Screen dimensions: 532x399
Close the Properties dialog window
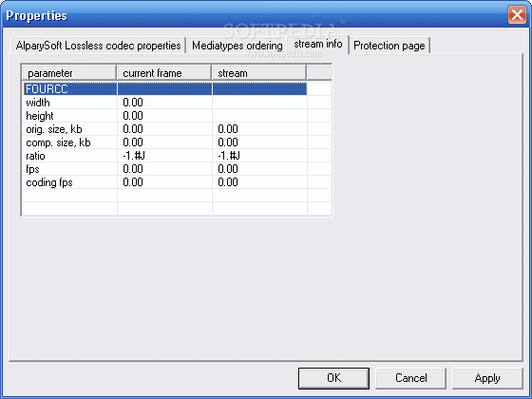coord(517,15)
